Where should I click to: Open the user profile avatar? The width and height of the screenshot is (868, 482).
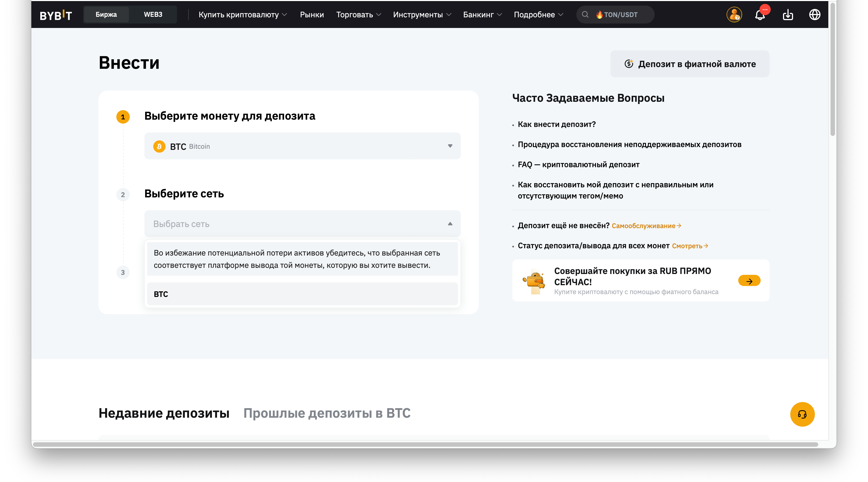pyautogui.click(x=734, y=15)
